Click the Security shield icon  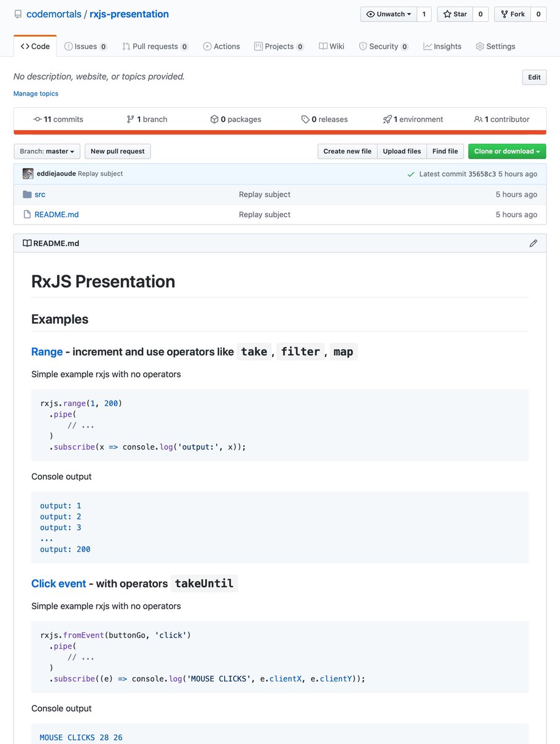click(x=363, y=46)
